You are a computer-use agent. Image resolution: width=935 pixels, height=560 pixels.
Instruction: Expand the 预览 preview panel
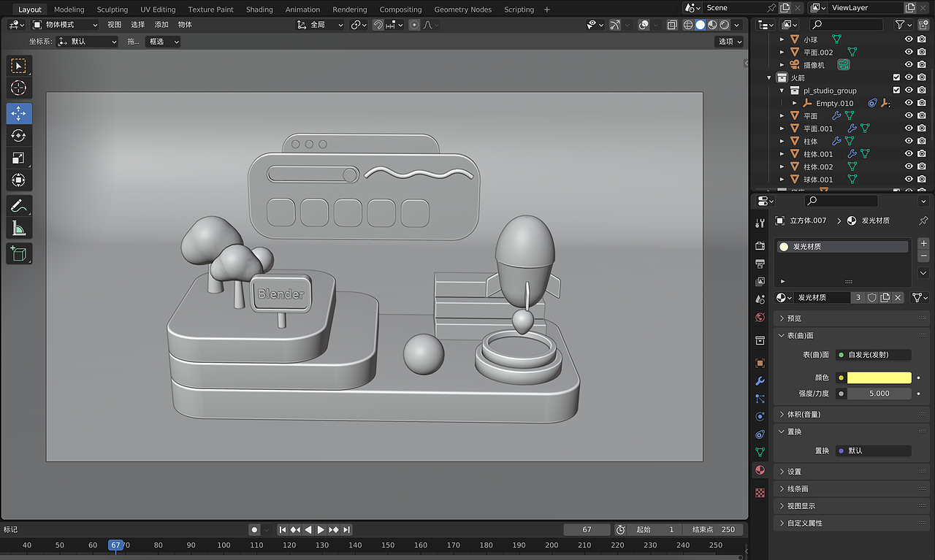[x=850, y=318]
